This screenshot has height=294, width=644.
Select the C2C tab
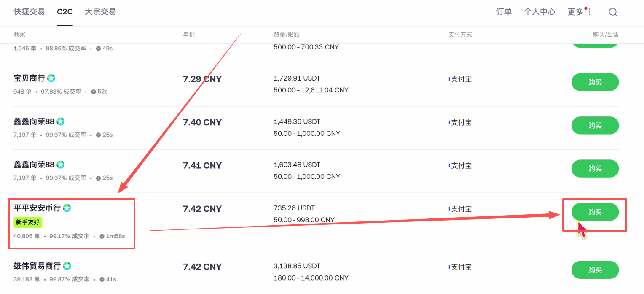(65, 12)
